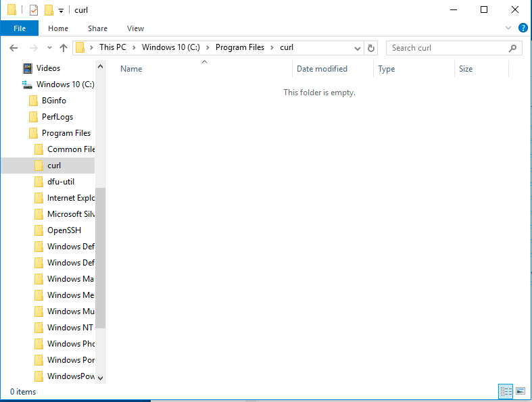Click the New Folder quick access icon
The width and height of the screenshot is (532, 402).
point(49,10)
